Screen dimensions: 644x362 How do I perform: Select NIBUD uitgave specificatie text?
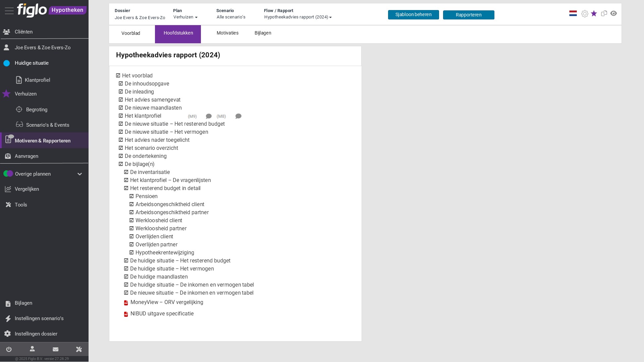click(162, 314)
